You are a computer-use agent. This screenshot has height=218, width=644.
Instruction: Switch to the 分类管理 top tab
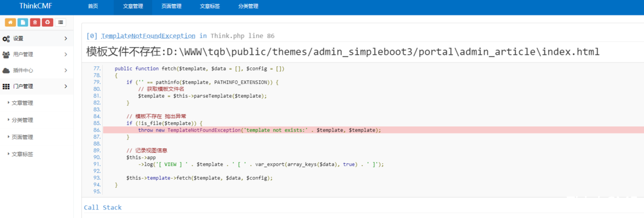pyautogui.click(x=249, y=7)
